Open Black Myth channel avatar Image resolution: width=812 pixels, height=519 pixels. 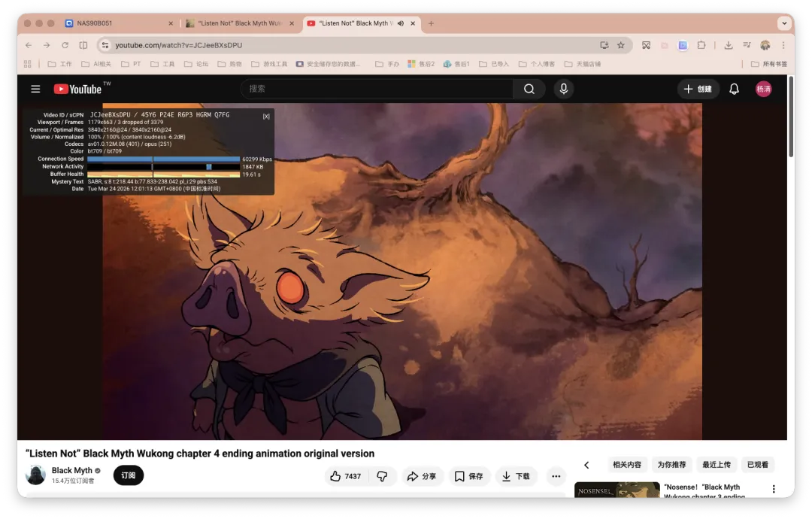pyautogui.click(x=35, y=475)
